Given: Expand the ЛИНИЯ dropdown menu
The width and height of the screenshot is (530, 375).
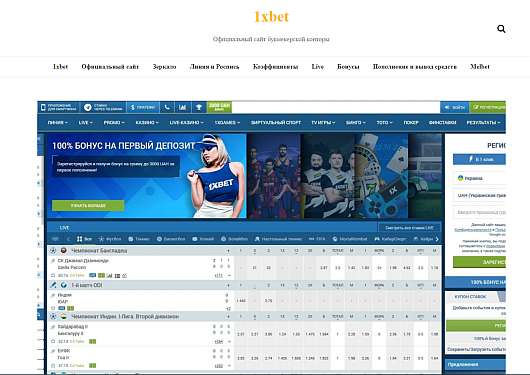Looking at the screenshot, I should click(57, 122).
